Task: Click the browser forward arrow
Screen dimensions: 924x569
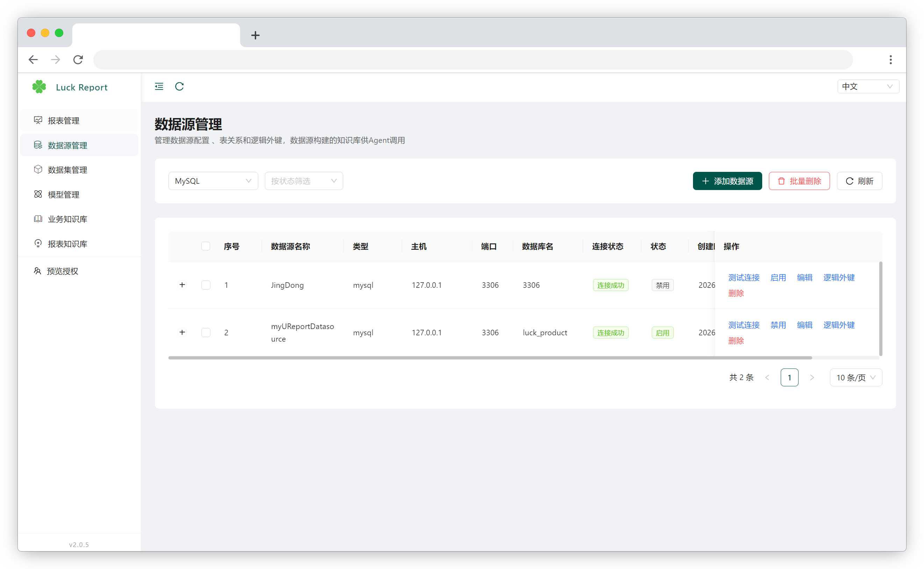Action: tap(55, 59)
